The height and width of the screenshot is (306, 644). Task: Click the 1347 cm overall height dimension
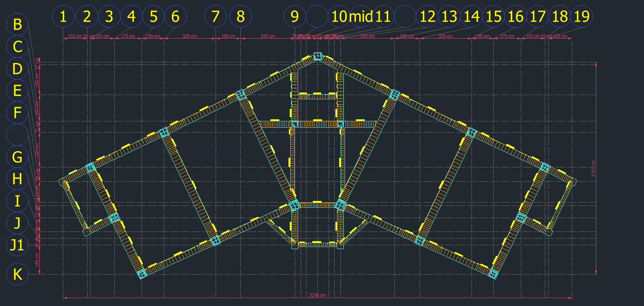[x=593, y=169]
